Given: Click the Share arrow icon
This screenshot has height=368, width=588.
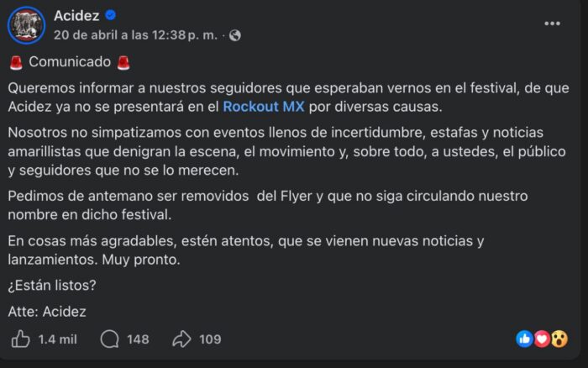Looking at the screenshot, I should coord(181,339).
